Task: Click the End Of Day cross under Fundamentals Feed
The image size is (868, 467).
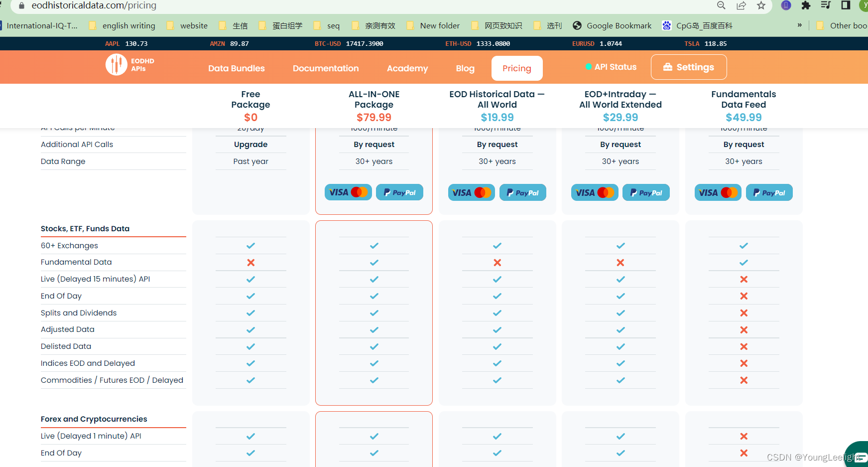Action: (x=744, y=296)
